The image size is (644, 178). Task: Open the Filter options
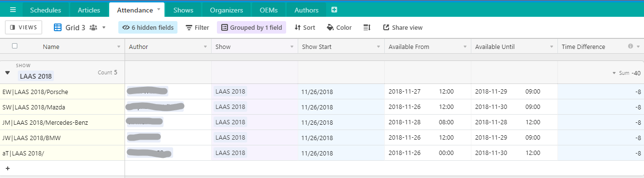pos(198,27)
